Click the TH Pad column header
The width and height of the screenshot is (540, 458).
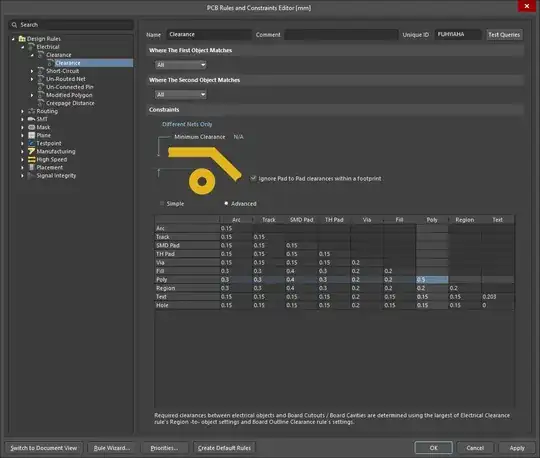334,220
